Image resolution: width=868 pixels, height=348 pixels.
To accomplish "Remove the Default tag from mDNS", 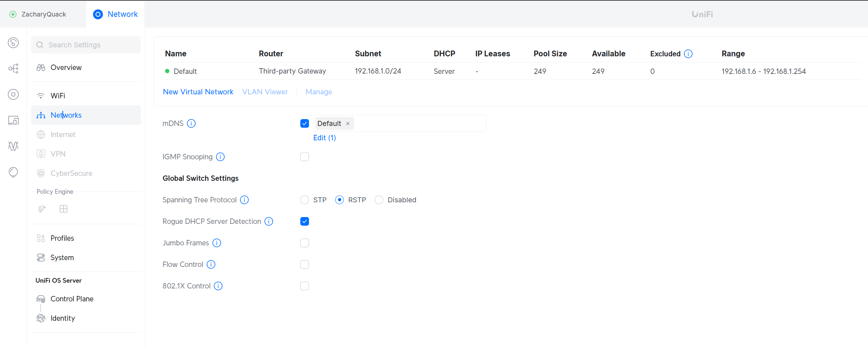I will [348, 123].
